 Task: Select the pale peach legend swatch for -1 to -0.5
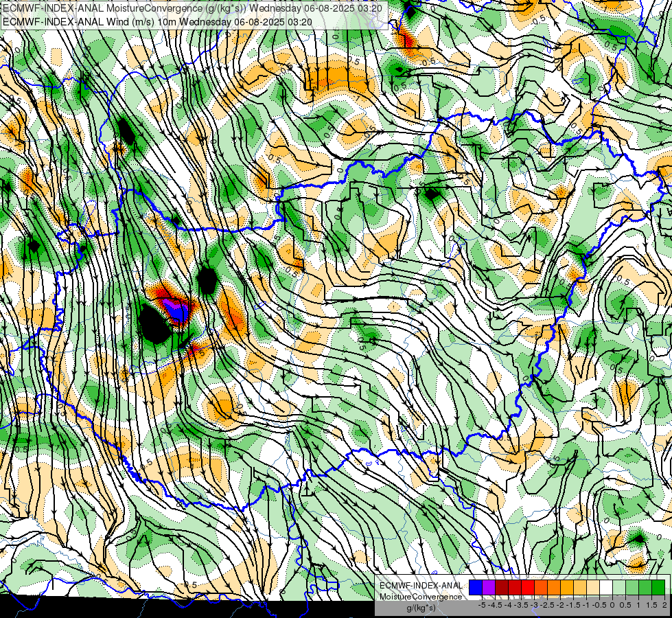click(x=593, y=587)
